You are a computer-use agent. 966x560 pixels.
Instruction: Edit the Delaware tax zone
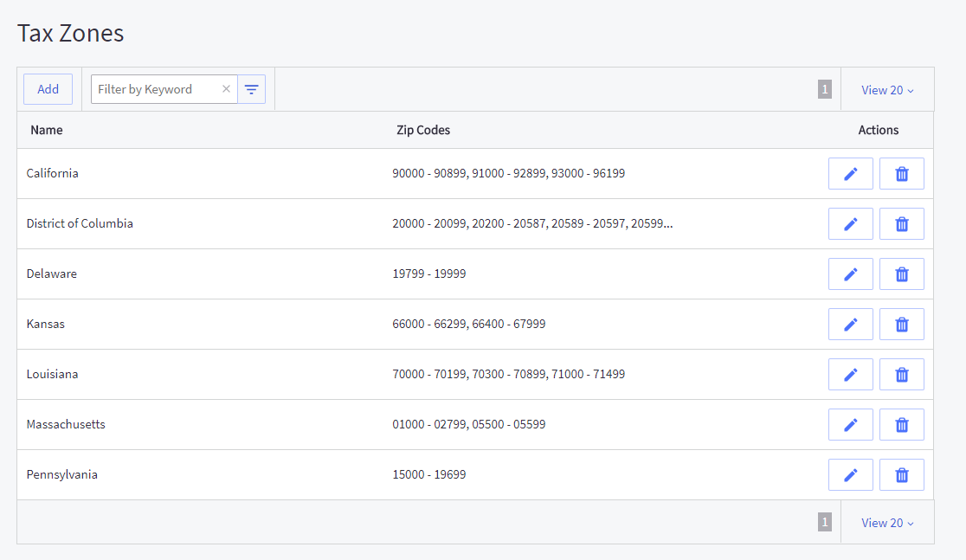tap(850, 274)
